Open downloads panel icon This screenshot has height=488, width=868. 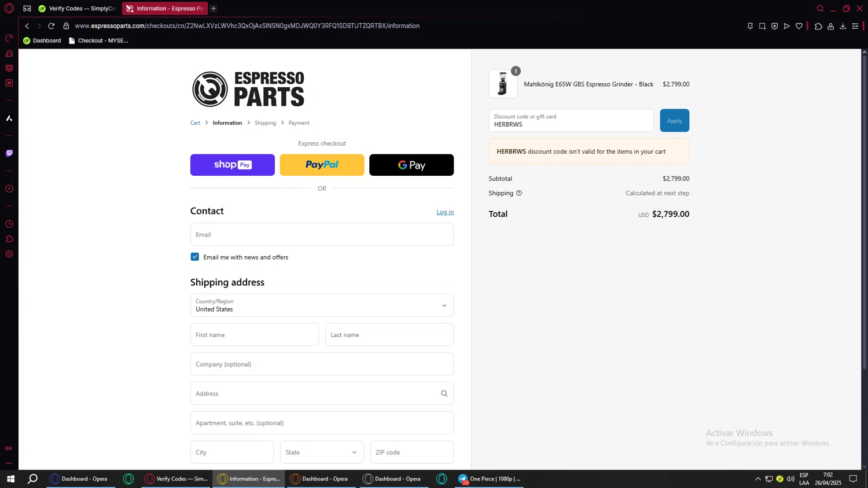(843, 26)
